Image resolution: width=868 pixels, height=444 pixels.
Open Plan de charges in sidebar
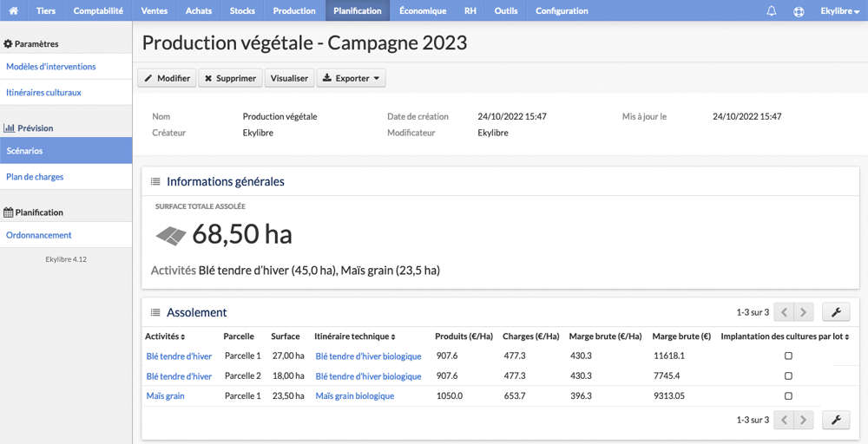[35, 177]
